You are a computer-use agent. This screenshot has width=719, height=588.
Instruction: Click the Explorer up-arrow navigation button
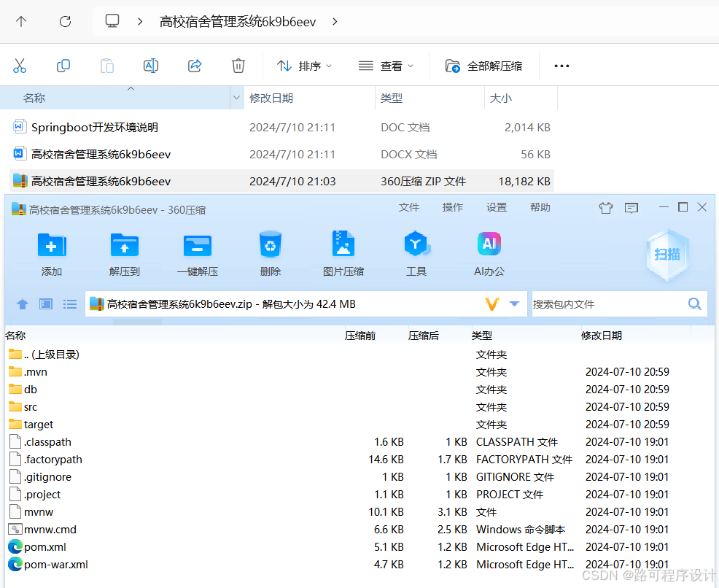[21, 21]
